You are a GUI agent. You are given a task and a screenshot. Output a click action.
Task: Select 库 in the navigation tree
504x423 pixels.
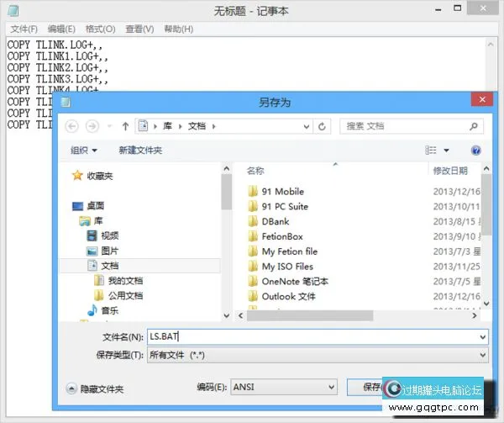pyautogui.click(x=98, y=220)
